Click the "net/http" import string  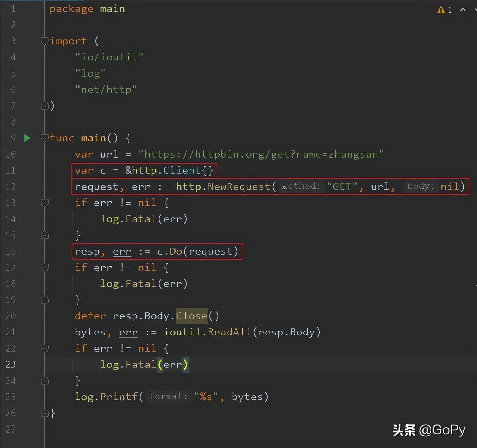coord(106,89)
